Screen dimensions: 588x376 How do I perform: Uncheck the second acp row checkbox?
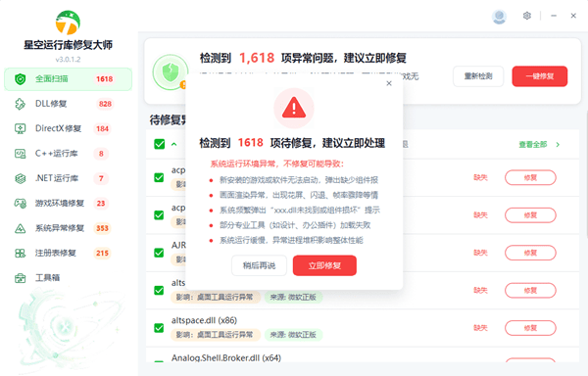pyautogui.click(x=159, y=215)
